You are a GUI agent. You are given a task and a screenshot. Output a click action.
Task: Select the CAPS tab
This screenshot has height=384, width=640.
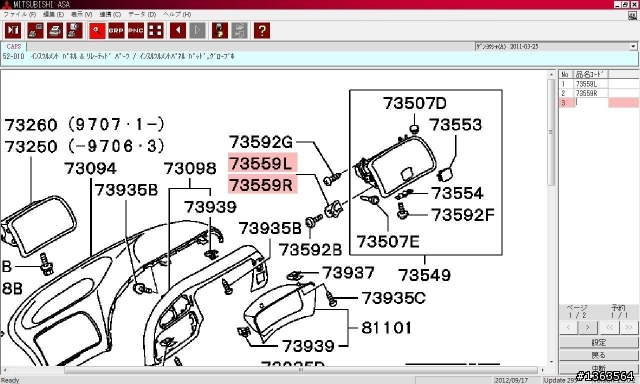click(x=14, y=47)
